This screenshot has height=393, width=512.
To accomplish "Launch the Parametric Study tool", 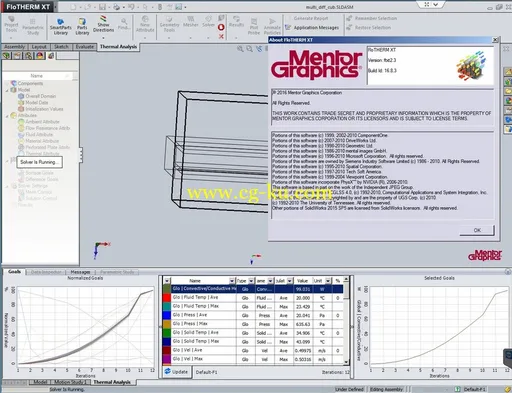I will (33, 27).
